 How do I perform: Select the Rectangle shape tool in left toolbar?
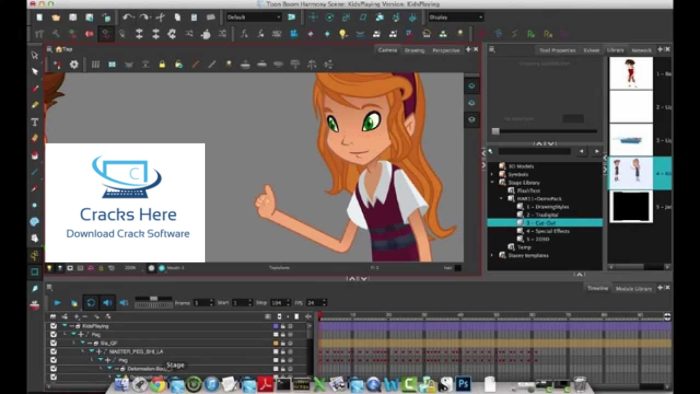pyautogui.click(x=35, y=272)
